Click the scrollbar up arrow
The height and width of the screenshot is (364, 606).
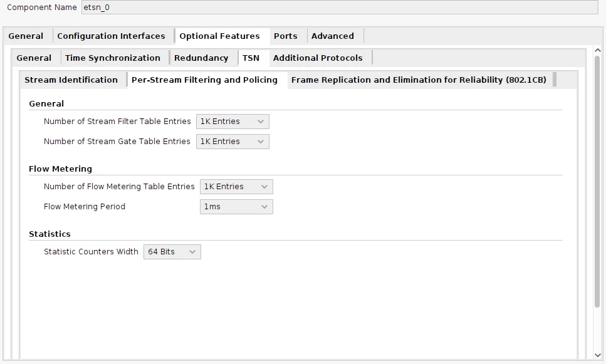[597, 50]
